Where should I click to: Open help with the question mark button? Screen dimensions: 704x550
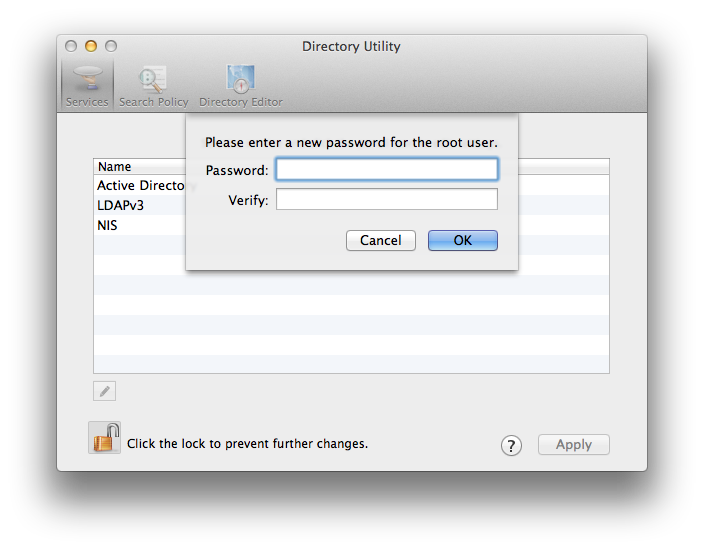point(511,445)
